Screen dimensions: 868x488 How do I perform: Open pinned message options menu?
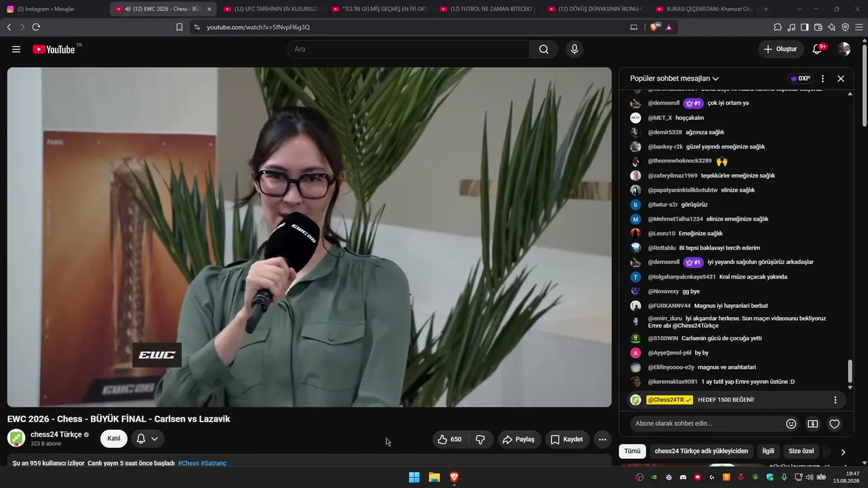(x=835, y=400)
